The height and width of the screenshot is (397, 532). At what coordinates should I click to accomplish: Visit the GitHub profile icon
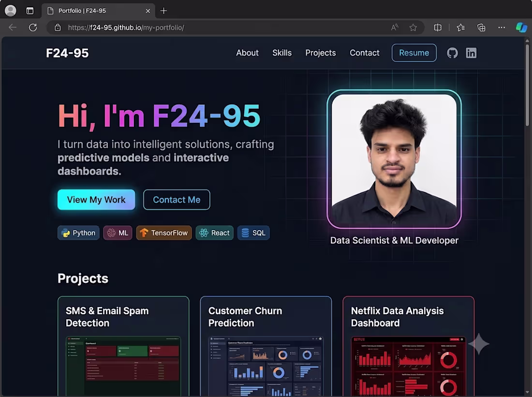coord(452,53)
